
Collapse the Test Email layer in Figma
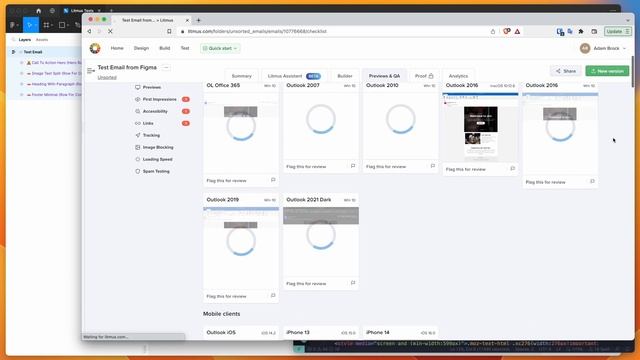tap(13, 52)
